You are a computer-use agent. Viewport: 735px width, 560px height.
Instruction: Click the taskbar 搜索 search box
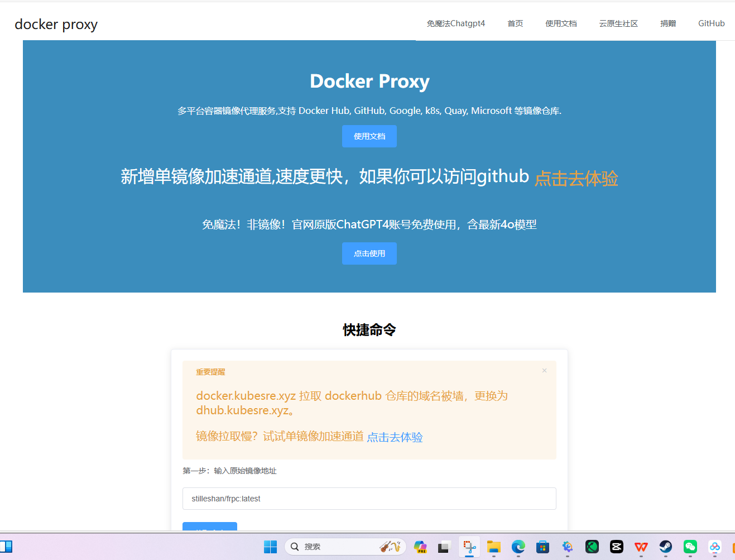(345, 547)
